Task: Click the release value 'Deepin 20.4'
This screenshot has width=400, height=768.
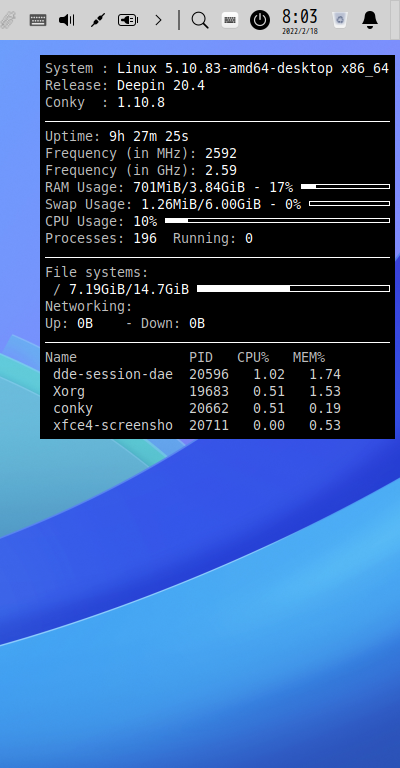Action: click(161, 85)
